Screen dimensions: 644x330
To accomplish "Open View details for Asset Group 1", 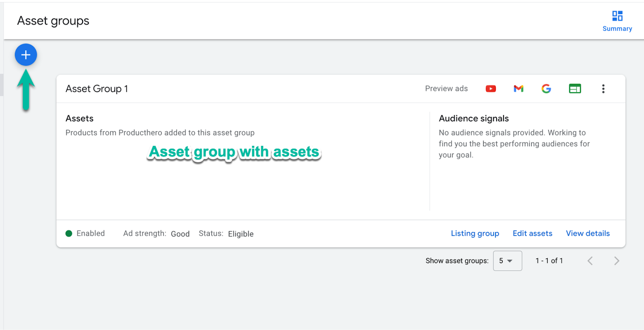I will [588, 233].
